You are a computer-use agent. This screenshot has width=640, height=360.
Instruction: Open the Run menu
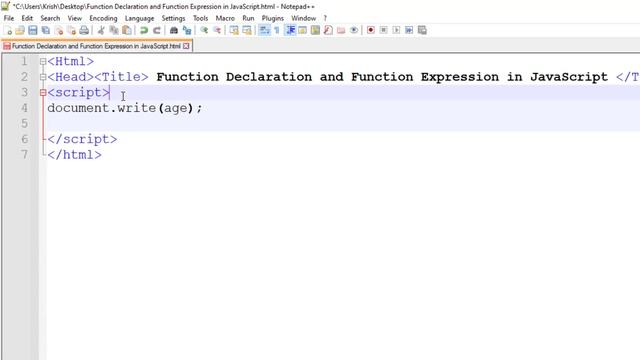click(248, 18)
